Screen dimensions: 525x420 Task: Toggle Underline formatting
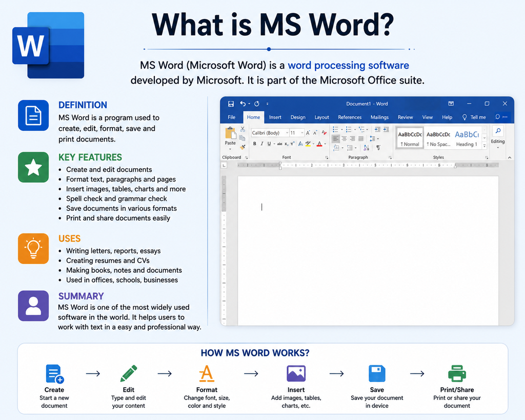(x=269, y=144)
